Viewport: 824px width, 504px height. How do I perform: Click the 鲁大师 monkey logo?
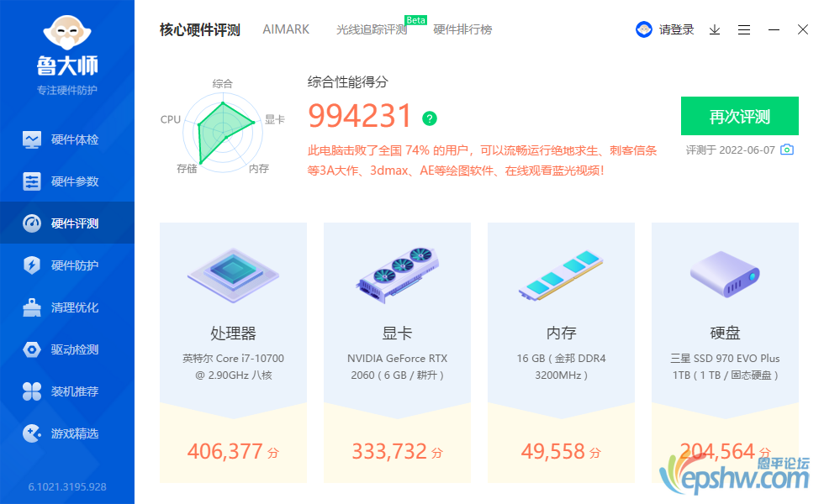coord(66,34)
